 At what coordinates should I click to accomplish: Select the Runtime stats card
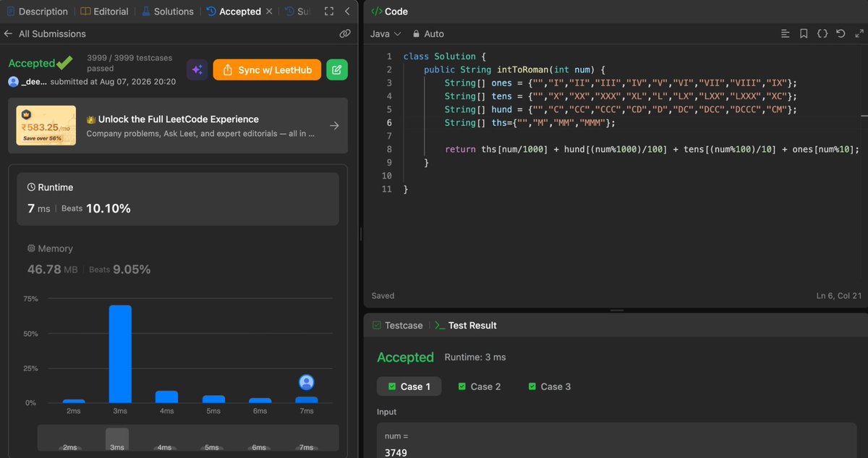[178, 199]
